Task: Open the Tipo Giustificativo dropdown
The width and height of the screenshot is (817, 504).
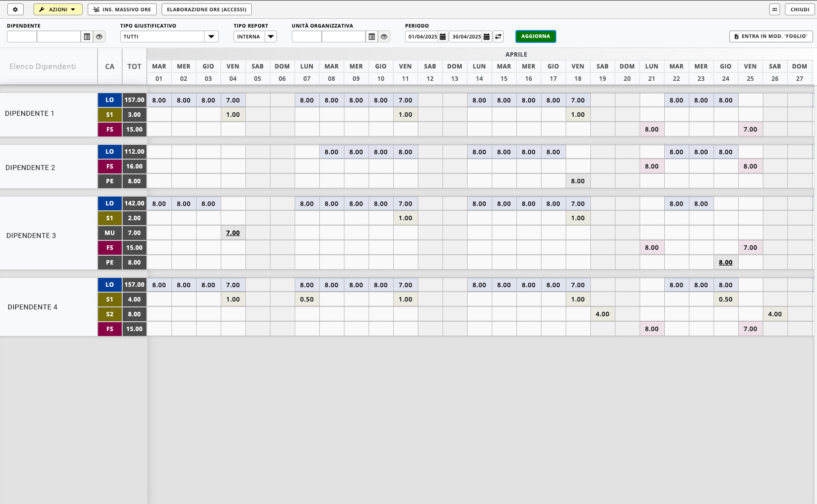Action: [x=211, y=36]
